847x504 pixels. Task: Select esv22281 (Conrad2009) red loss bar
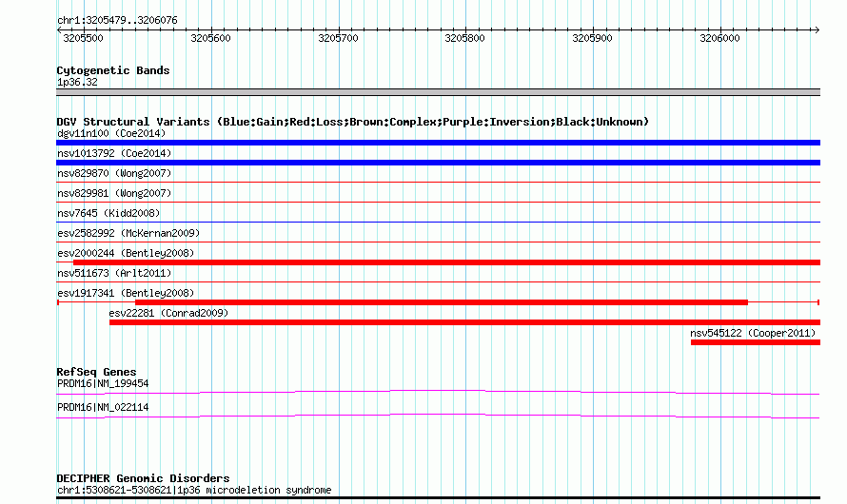[464, 322]
